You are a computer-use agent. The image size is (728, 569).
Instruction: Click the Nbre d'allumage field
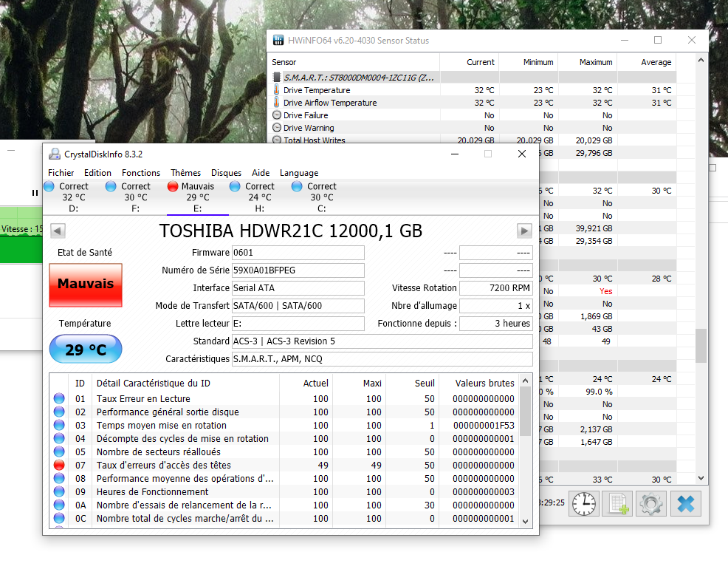496,306
